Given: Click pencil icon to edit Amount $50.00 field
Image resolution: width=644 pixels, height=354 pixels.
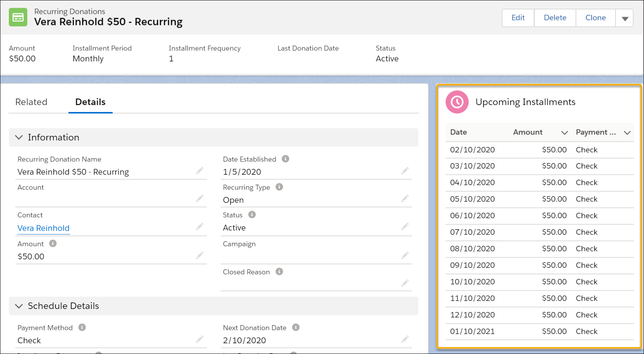Looking at the screenshot, I should click(x=200, y=255).
